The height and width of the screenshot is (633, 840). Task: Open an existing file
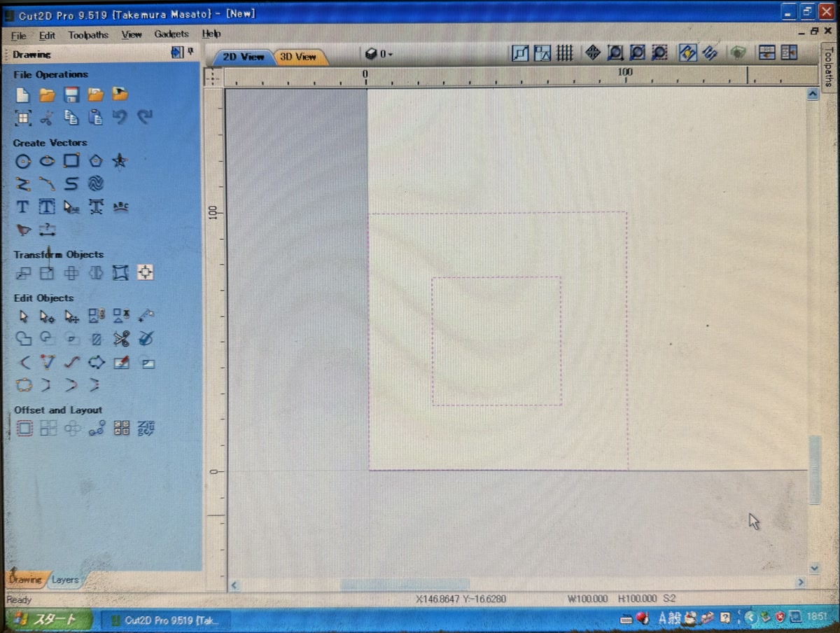(x=47, y=95)
